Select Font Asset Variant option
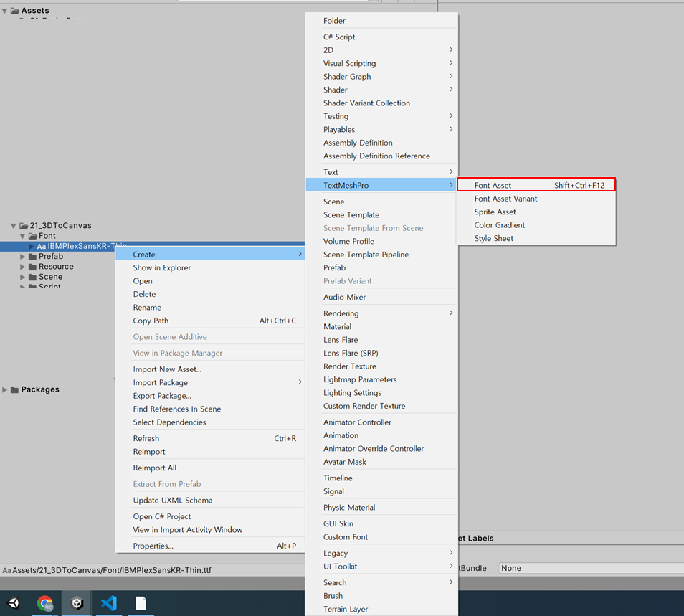Screen dimensions: 684x616 tap(536, 199)
